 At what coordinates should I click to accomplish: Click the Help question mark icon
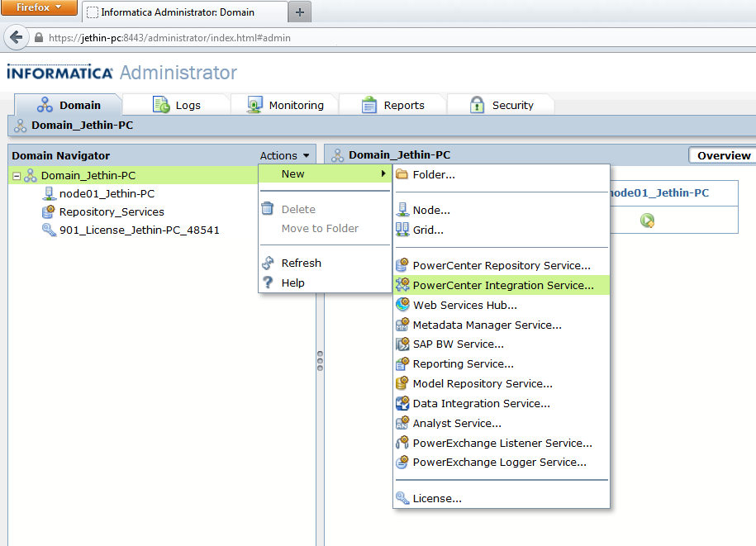tap(268, 282)
